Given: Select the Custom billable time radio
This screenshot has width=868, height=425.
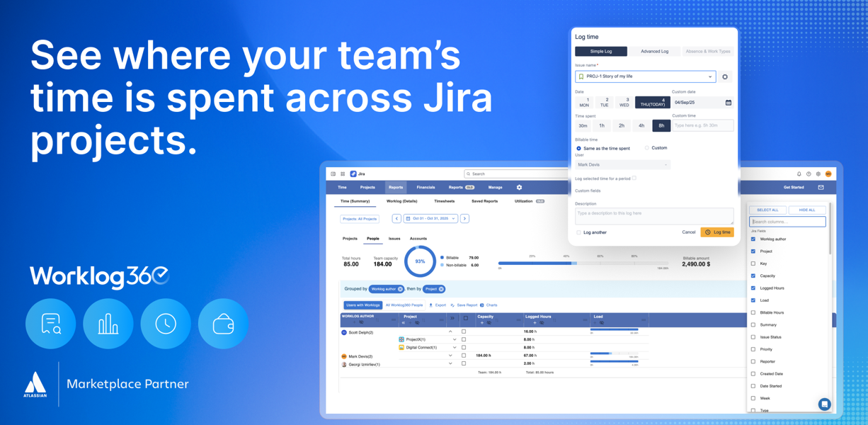Looking at the screenshot, I should (x=646, y=148).
